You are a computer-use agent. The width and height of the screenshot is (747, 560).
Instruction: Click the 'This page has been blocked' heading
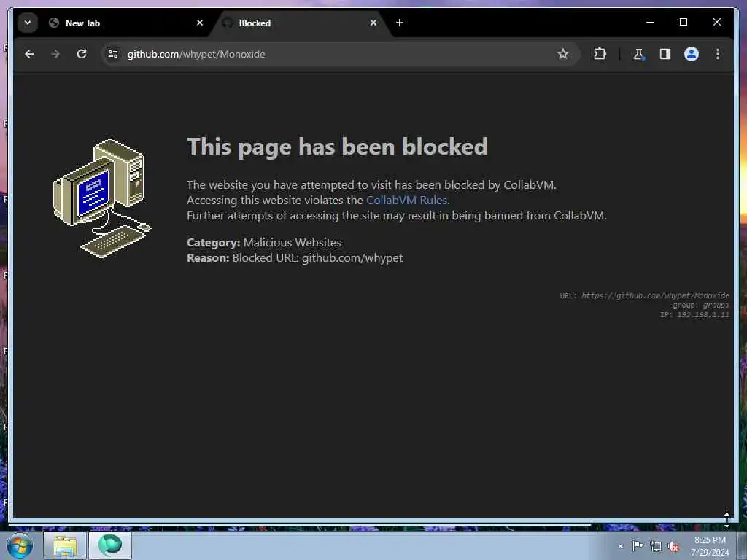(337, 146)
